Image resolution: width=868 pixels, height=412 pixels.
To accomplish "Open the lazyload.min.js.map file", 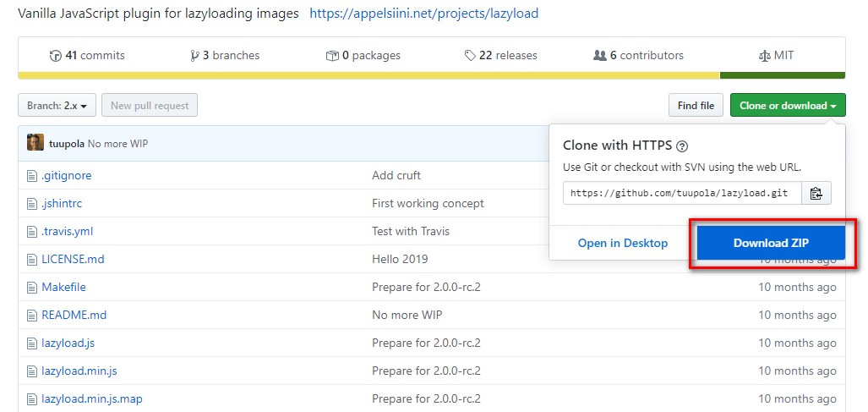I will coord(92,398).
